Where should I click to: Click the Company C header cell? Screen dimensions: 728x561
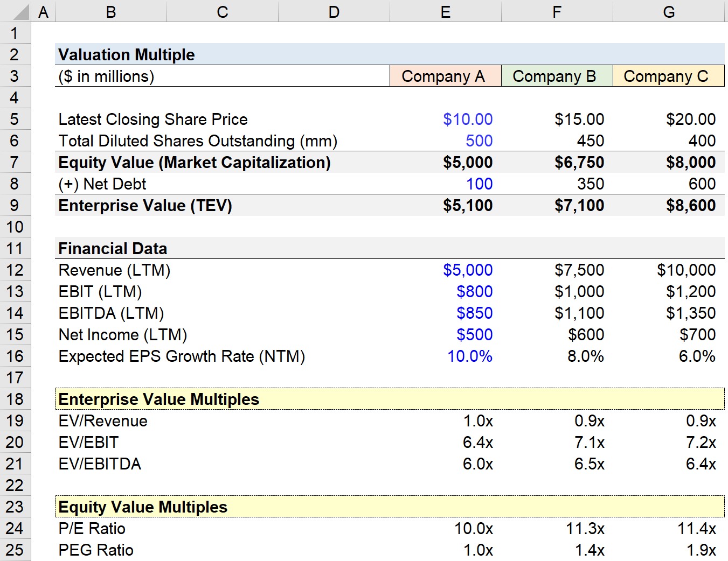[x=668, y=76]
